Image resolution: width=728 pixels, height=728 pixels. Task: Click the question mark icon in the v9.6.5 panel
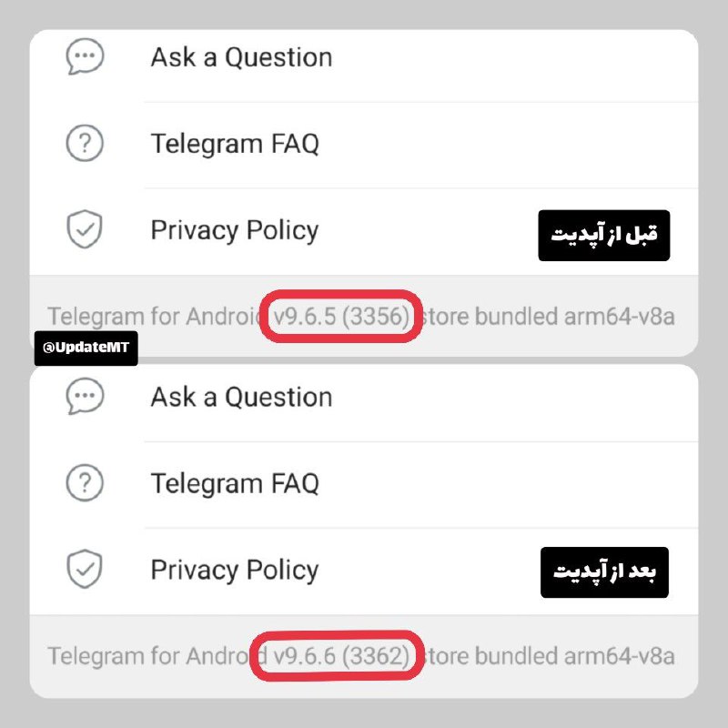[x=85, y=143]
